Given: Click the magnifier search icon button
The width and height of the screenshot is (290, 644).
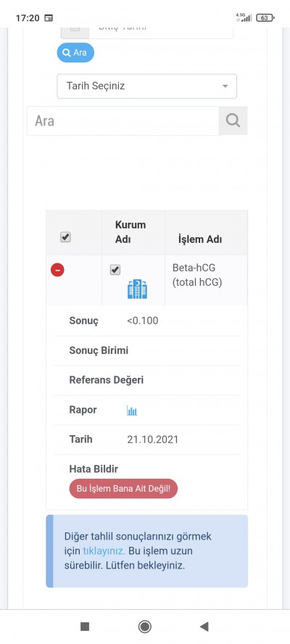Looking at the screenshot, I should point(233,120).
